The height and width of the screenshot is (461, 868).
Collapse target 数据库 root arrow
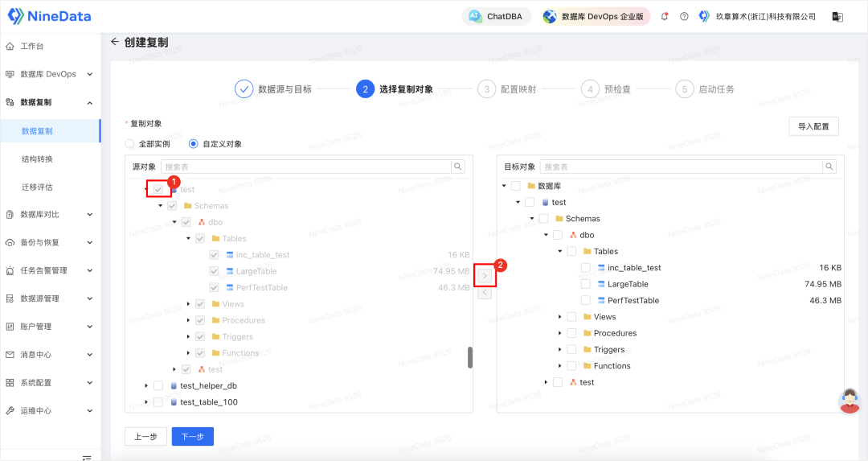(504, 186)
